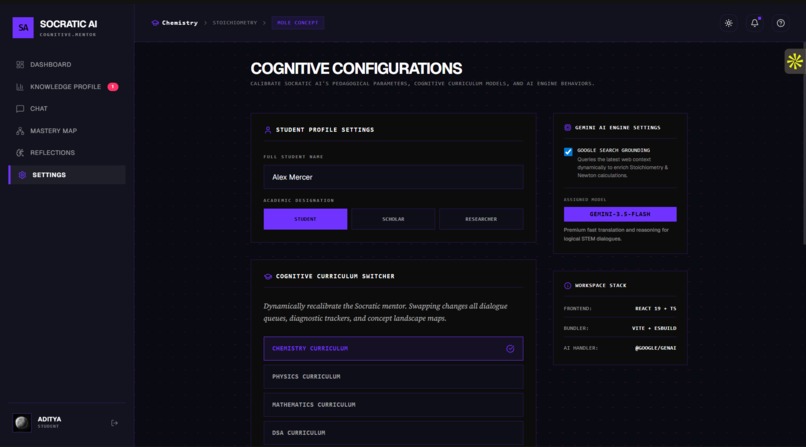Open Reflections in the sidebar
The width and height of the screenshot is (806, 447).
[x=67, y=153]
